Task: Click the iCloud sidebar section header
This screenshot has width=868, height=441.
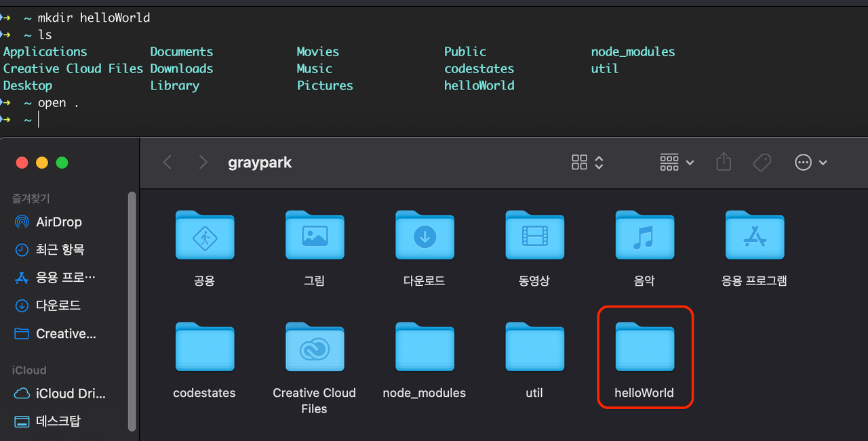Action: [29, 370]
